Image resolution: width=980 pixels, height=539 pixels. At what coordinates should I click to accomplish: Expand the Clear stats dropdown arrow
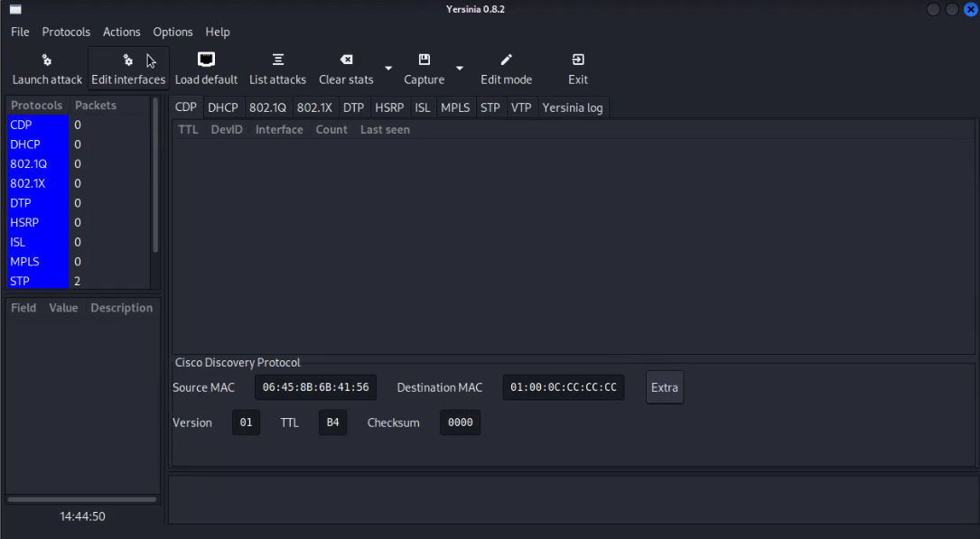[x=388, y=68]
